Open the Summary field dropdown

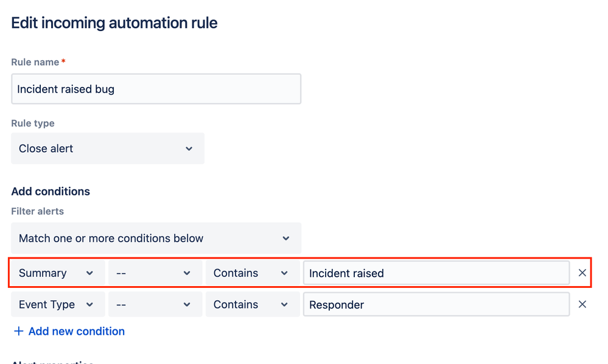(58, 273)
